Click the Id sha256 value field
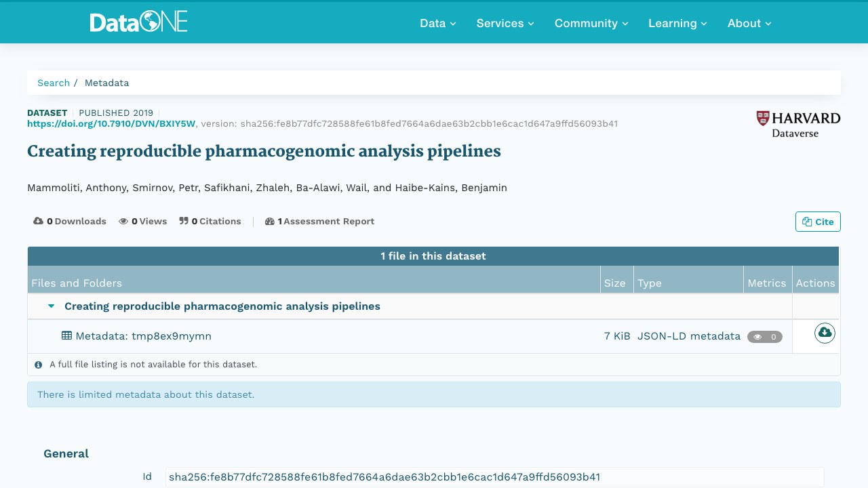868x488 pixels. 494,476
